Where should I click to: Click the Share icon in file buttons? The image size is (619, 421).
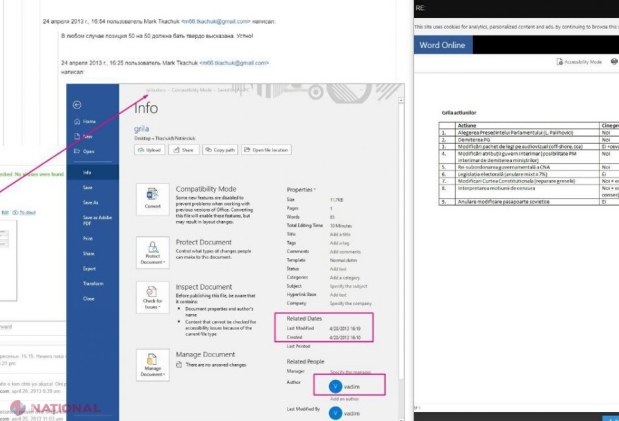tap(177, 150)
